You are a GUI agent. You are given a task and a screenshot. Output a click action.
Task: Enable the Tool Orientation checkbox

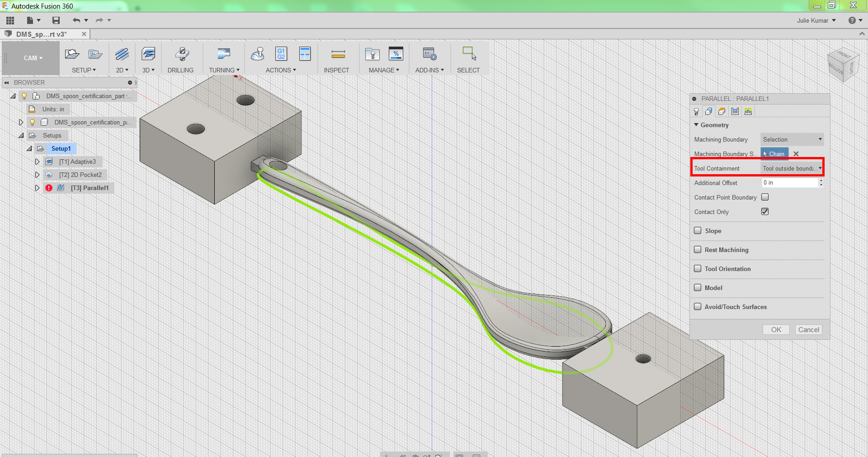pyautogui.click(x=698, y=269)
